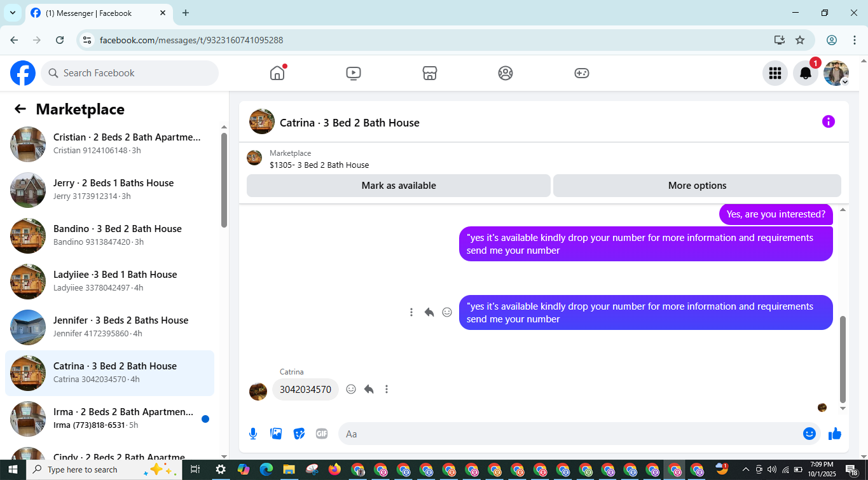Open Ladyiiee 3 Bed 1 Bath House chat
This screenshot has height=480, width=868.
(x=109, y=282)
